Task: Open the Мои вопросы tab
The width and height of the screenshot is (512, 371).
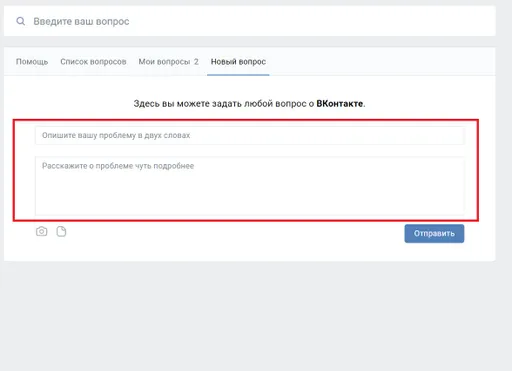Action: click(164, 62)
